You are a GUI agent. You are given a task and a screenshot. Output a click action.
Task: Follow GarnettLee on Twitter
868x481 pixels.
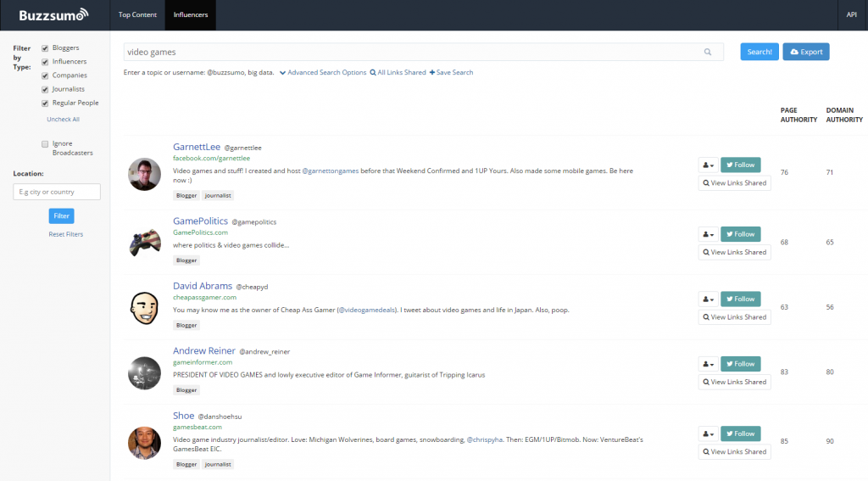coord(741,165)
